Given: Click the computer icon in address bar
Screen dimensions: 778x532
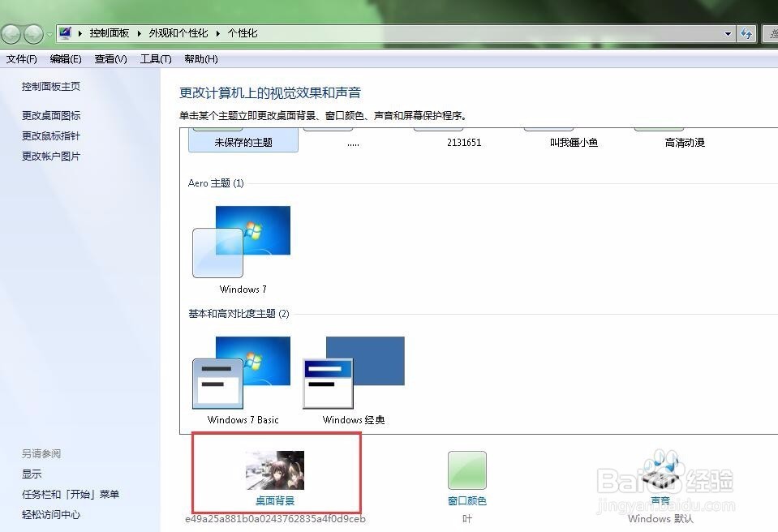Looking at the screenshot, I should (65, 33).
